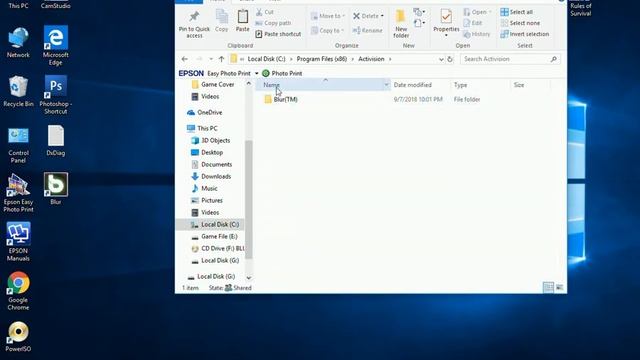The height and width of the screenshot is (360, 640).
Task: Open PowerISO desktop shortcut
Action: tap(18, 337)
